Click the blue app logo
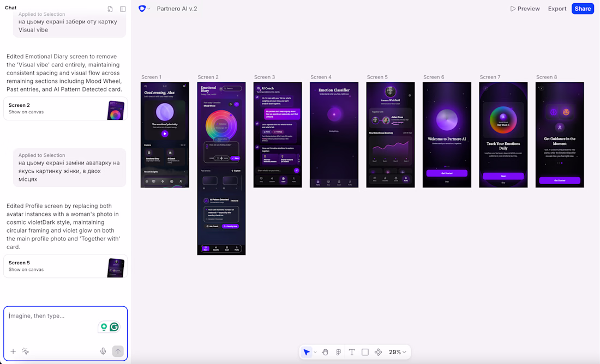 click(142, 8)
